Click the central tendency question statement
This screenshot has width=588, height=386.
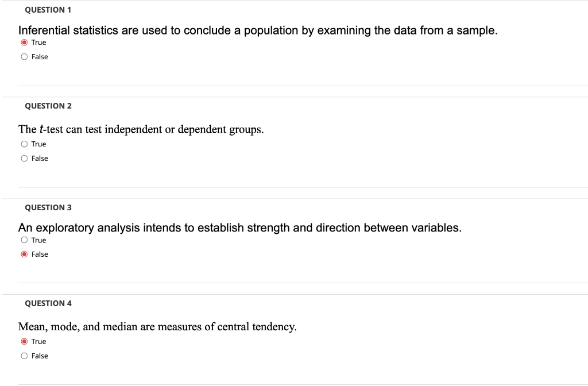point(158,326)
